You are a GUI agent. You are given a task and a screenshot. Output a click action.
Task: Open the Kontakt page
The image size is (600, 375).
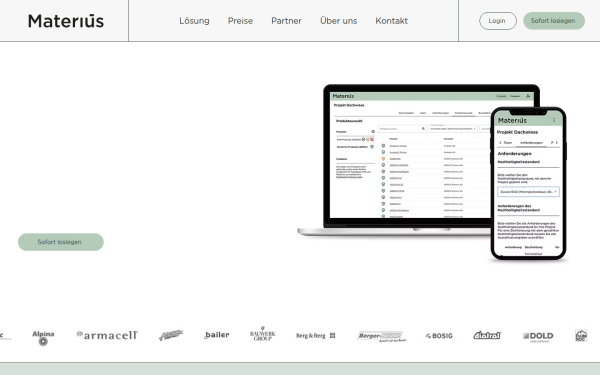[391, 21]
